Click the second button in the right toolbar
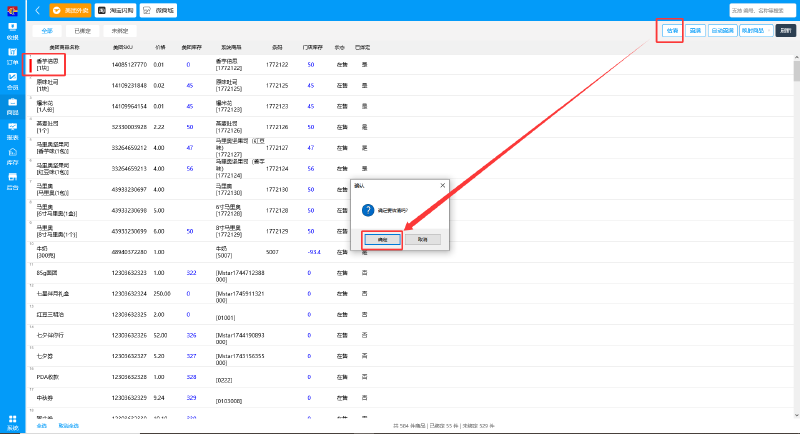 695,31
